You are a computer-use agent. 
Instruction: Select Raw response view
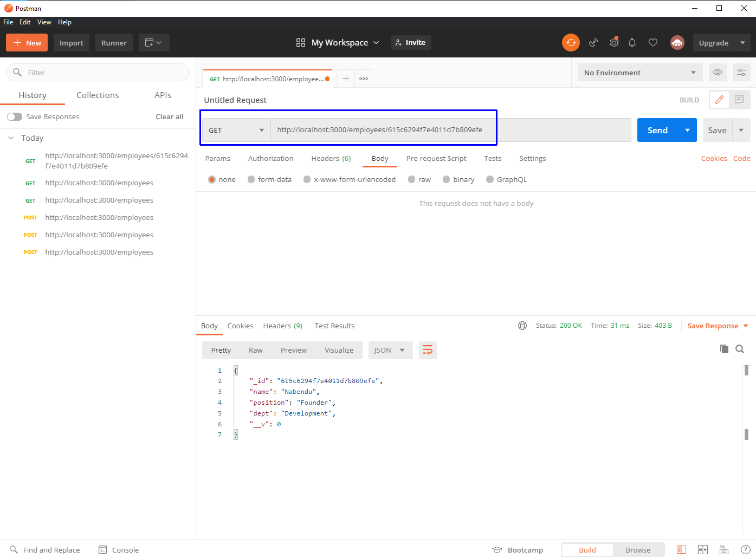(x=256, y=351)
